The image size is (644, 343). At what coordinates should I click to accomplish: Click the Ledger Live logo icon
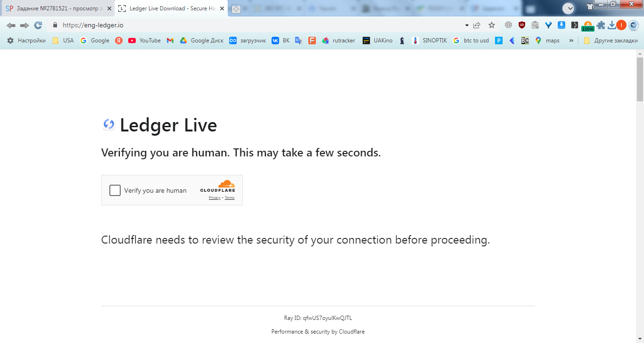coord(109,124)
